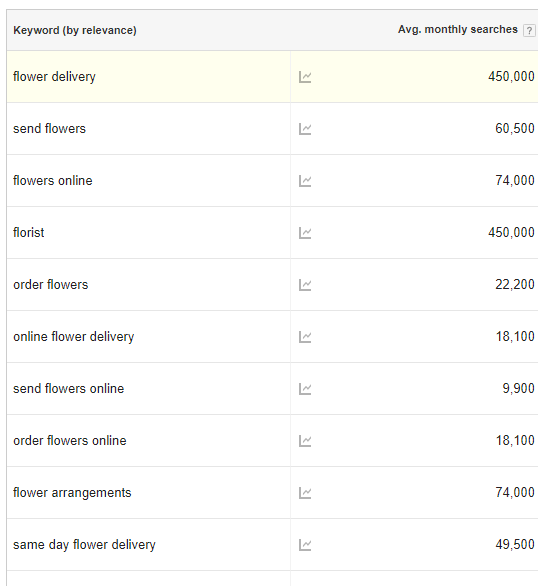Screen dimensions: 538x586
Task: Select the florist keyword text
Action: click(x=28, y=232)
